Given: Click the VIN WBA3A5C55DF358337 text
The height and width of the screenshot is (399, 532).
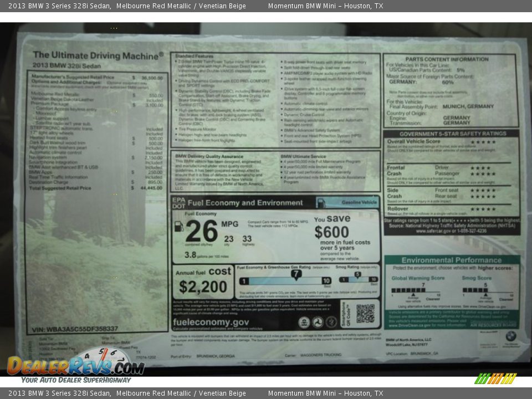Looking at the screenshot, I should coord(75,329).
